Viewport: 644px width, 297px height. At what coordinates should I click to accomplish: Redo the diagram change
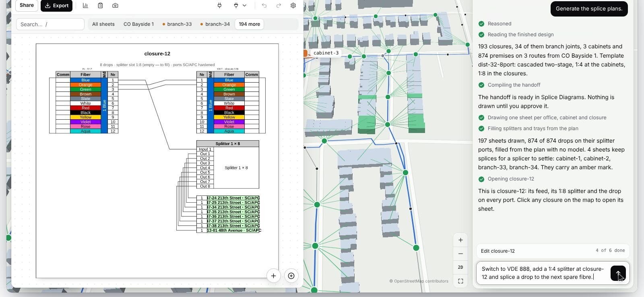point(279,6)
